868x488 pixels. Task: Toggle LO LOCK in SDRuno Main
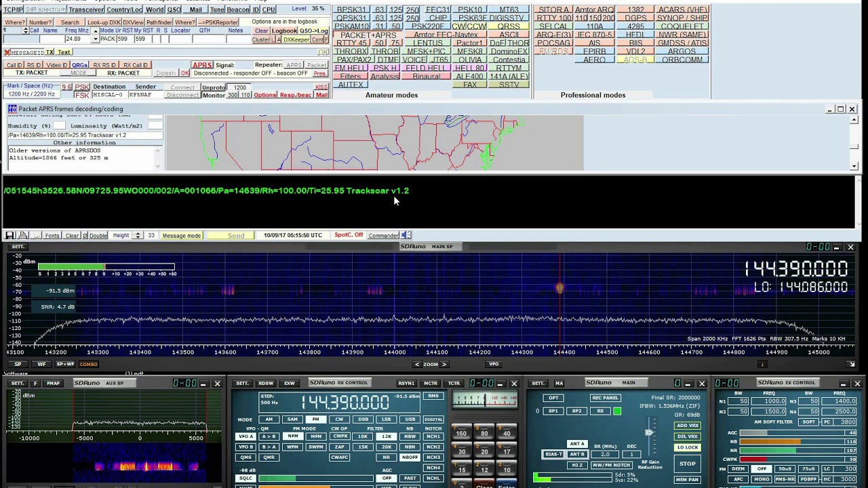(x=687, y=447)
